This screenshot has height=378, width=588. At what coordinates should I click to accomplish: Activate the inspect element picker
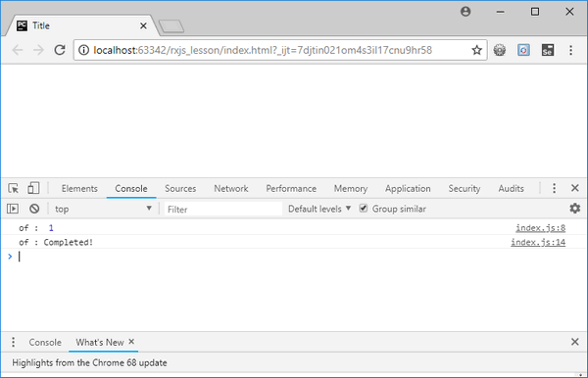pos(13,188)
